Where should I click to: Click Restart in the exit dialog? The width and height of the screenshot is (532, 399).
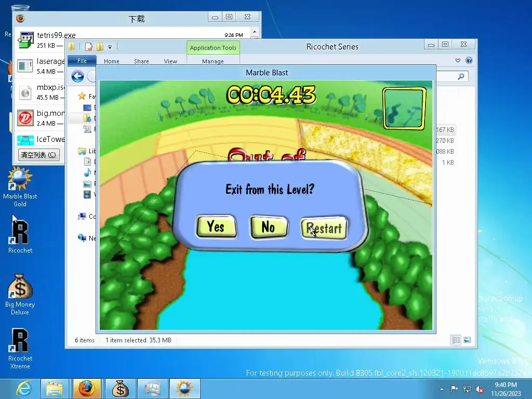pos(324,228)
